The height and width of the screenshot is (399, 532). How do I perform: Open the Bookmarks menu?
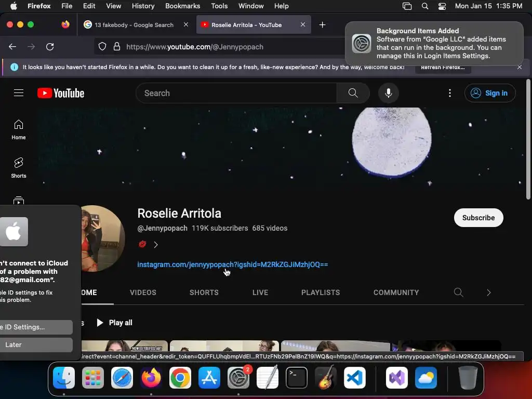pos(182,6)
